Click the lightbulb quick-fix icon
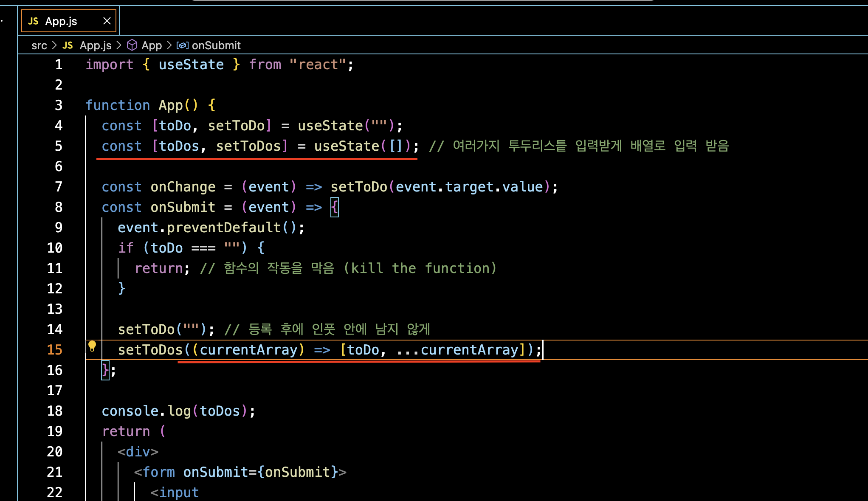Screen dimensions: 868x501 point(92,346)
